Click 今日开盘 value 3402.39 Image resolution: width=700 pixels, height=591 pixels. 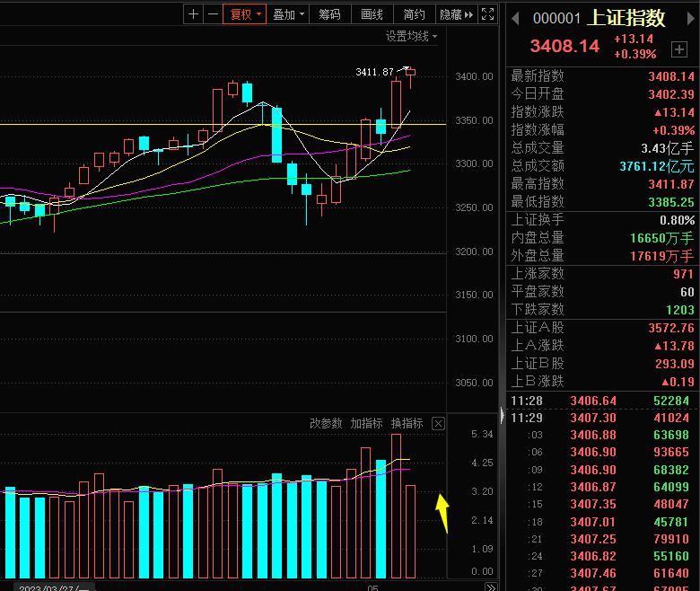click(x=671, y=94)
